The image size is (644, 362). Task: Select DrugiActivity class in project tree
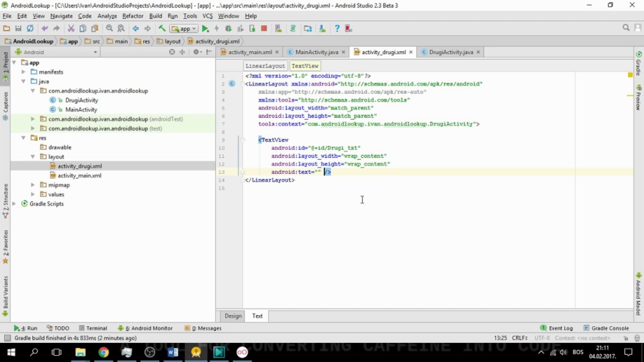click(82, 100)
